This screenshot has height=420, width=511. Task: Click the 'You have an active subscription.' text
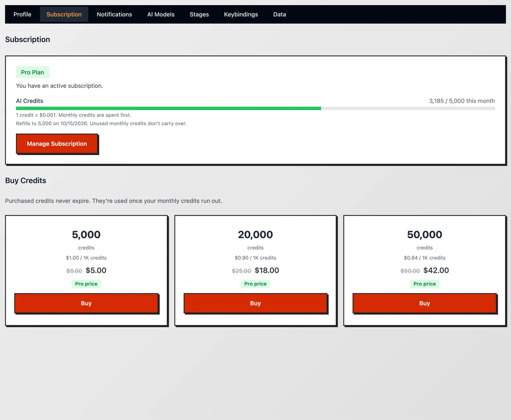(x=59, y=86)
